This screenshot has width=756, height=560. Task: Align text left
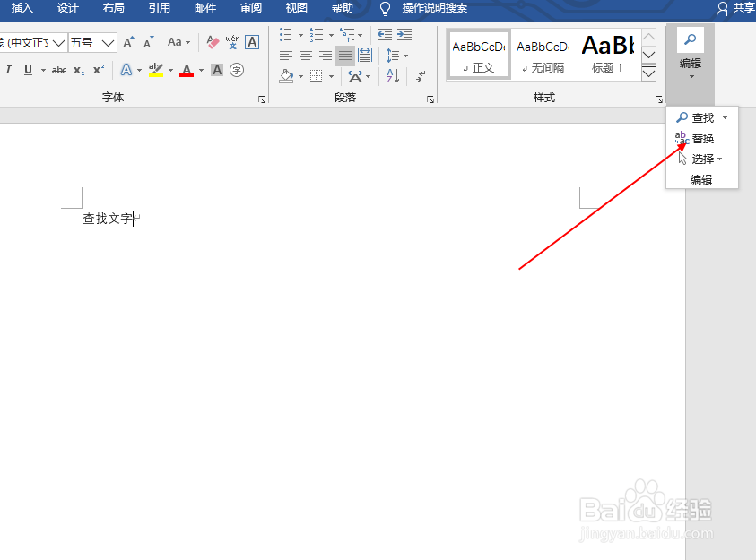pos(286,56)
